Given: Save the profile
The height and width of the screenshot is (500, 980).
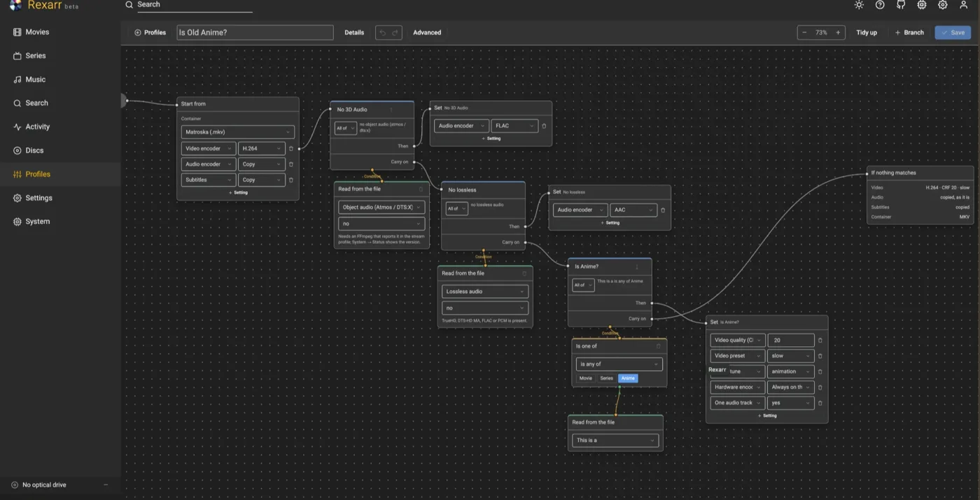Looking at the screenshot, I should pyautogui.click(x=953, y=33).
